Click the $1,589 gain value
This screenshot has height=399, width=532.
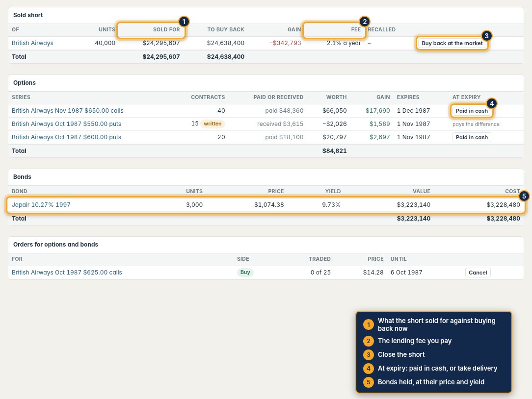[x=380, y=124]
